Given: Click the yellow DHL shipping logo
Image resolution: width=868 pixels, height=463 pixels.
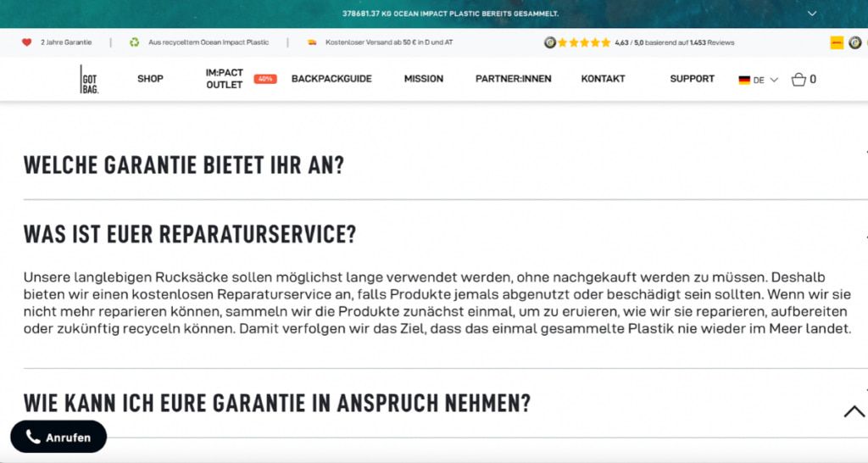Looking at the screenshot, I should [837, 42].
